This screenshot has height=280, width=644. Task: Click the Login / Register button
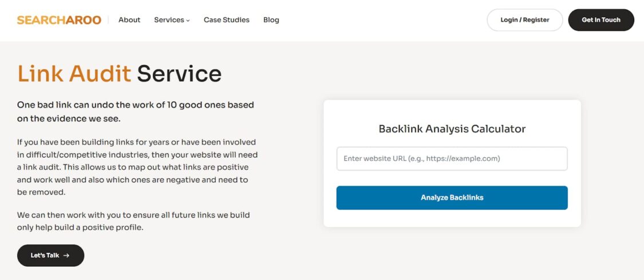coord(524,19)
